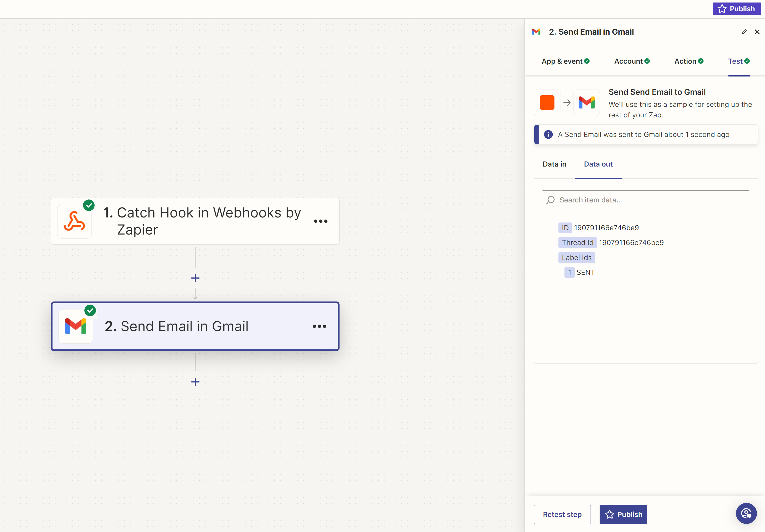Focus the Search item data field
The image size is (765, 532).
[646, 200]
